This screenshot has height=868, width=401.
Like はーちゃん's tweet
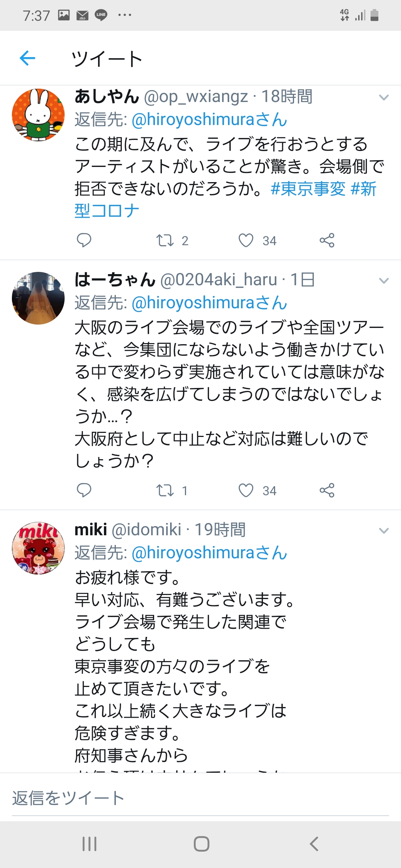click(x=246, y=490)
